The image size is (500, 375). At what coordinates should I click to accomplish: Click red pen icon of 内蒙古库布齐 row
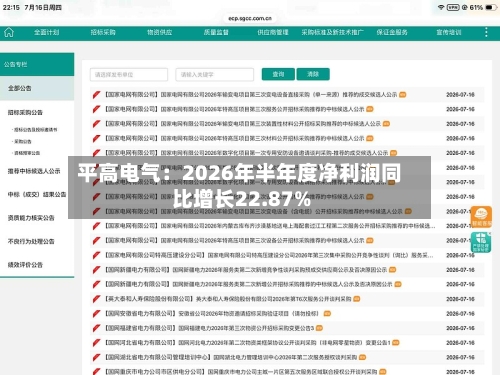(96, 226)
